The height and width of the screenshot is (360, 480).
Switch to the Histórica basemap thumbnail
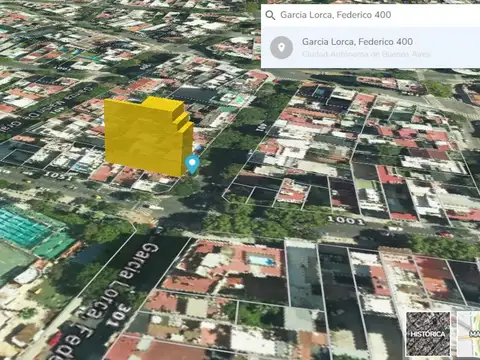(428, 334)
